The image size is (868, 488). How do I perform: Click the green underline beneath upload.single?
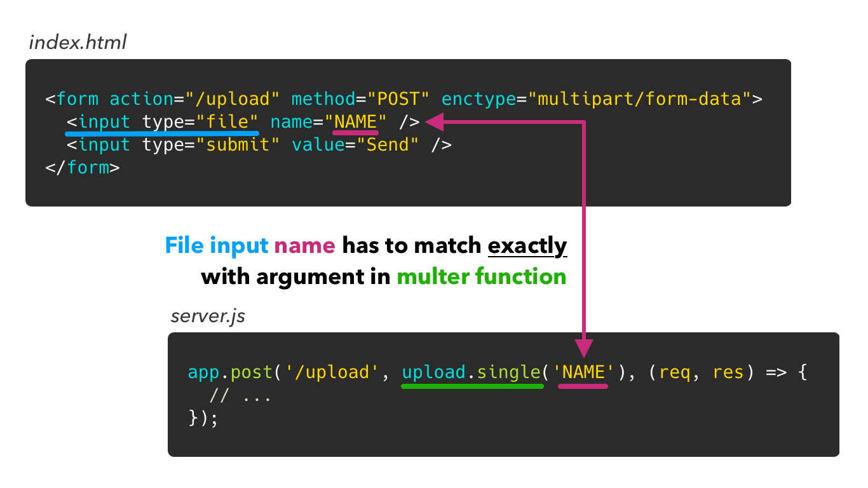(x=473, y=385)
